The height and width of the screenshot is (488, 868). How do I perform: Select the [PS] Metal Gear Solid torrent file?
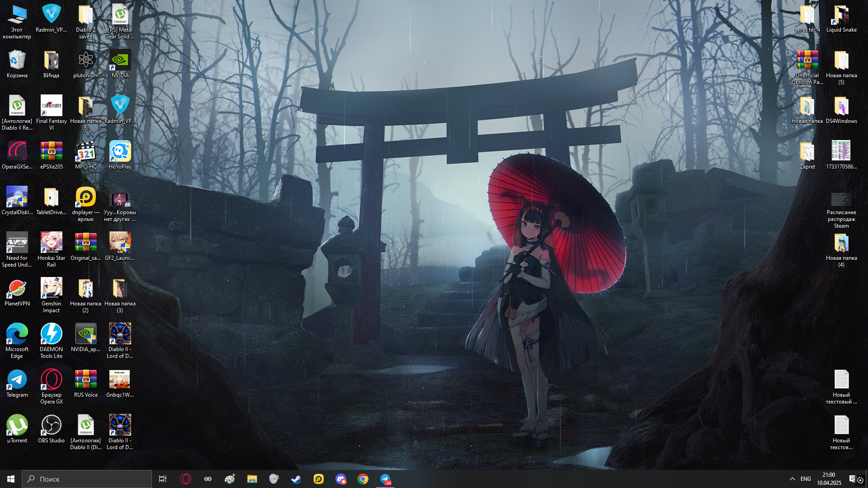tap(120, 22)
